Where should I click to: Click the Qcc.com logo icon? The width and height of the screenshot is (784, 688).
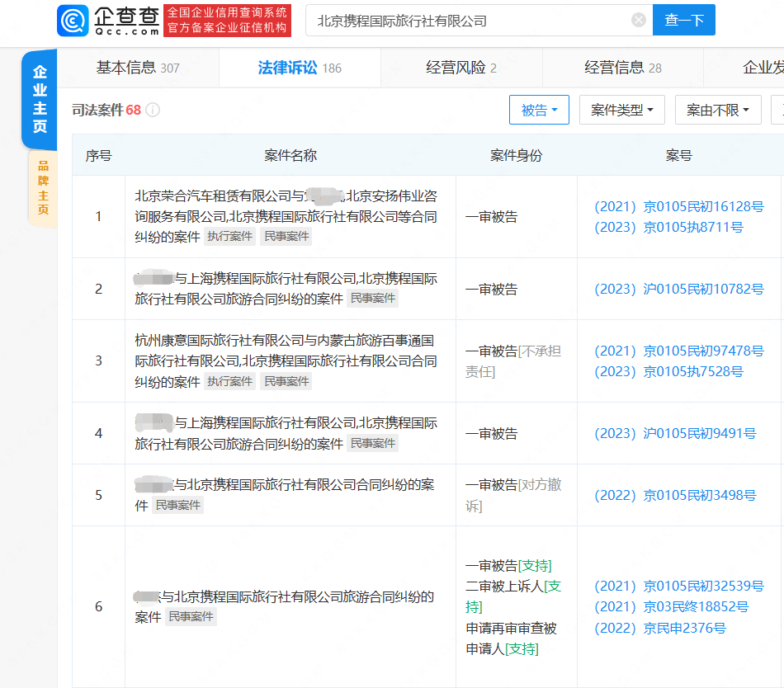point(73,20)
